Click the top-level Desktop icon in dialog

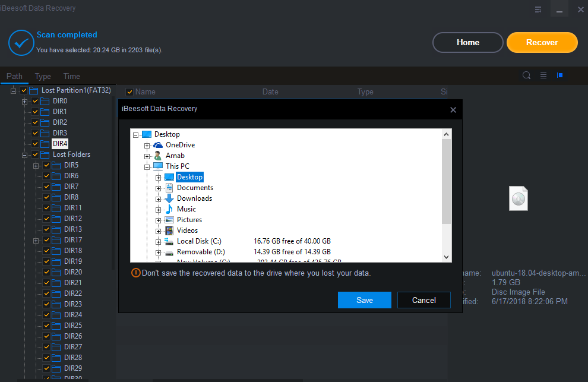(147, 134)
